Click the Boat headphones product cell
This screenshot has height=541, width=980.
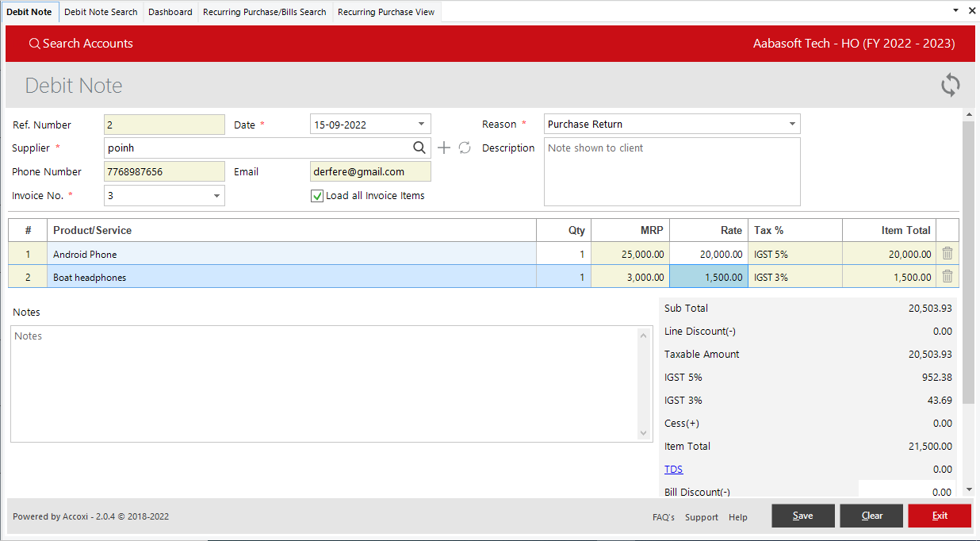point(292,277)
